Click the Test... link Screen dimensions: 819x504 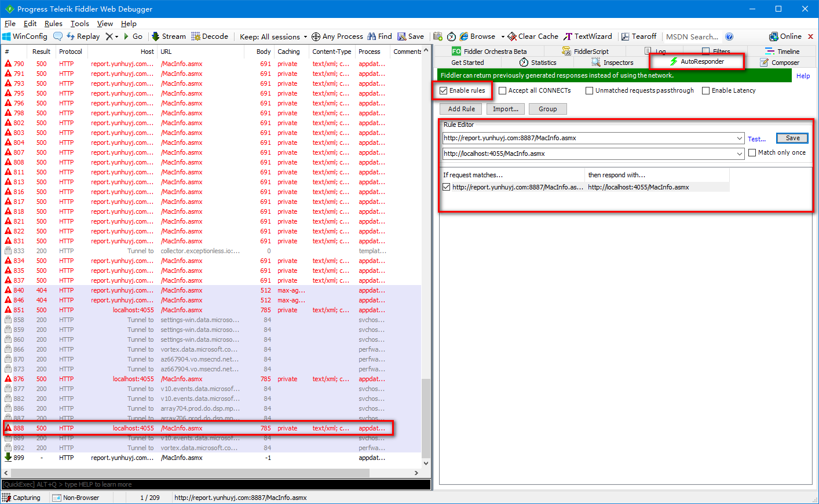[756, 139]
